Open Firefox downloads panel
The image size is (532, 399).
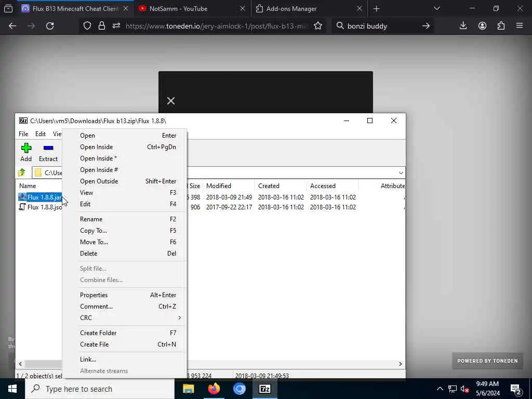(463, 26)
